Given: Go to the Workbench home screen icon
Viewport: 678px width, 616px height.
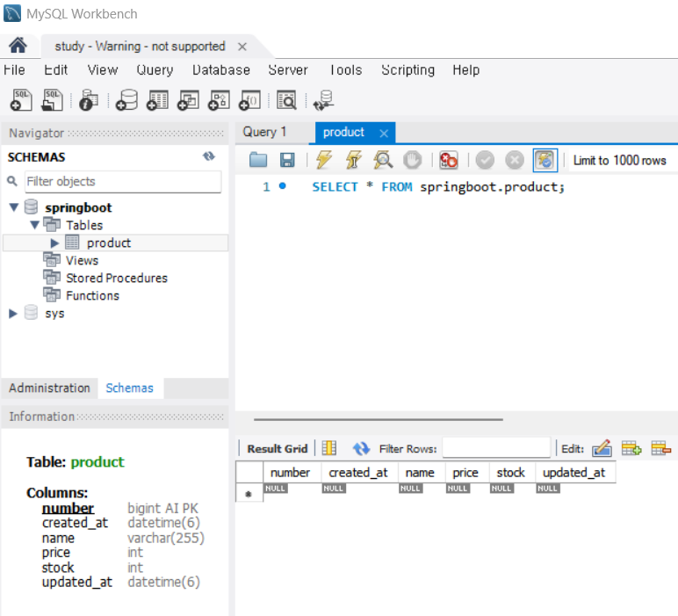Looking at the screenshot, I should point(18,46).
